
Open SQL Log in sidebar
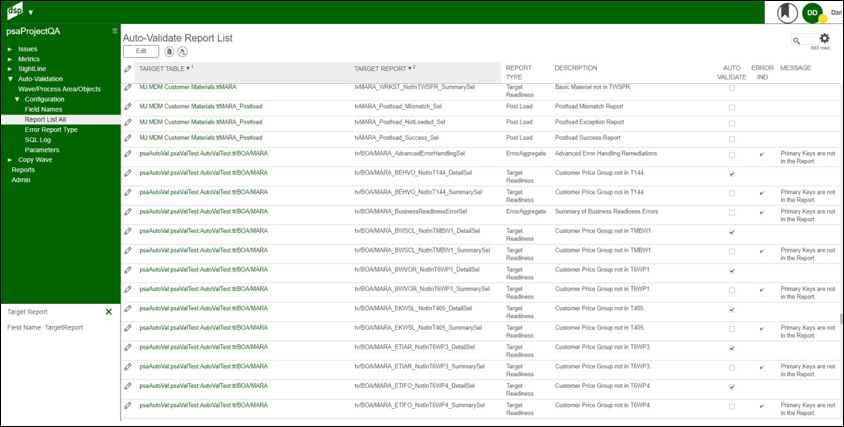click(38, 140)
